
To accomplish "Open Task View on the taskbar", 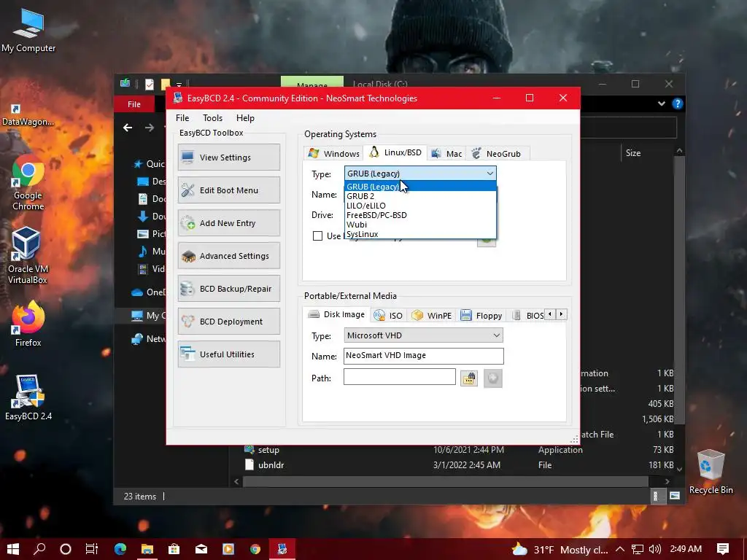I will click(x=92, y=549).
